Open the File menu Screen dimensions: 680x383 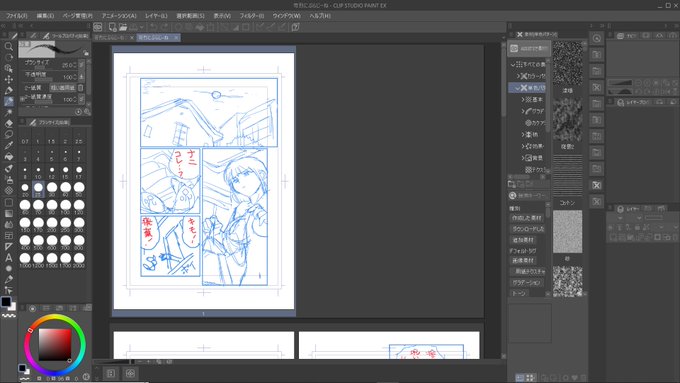pyautogui.click(x=16, y=16)
